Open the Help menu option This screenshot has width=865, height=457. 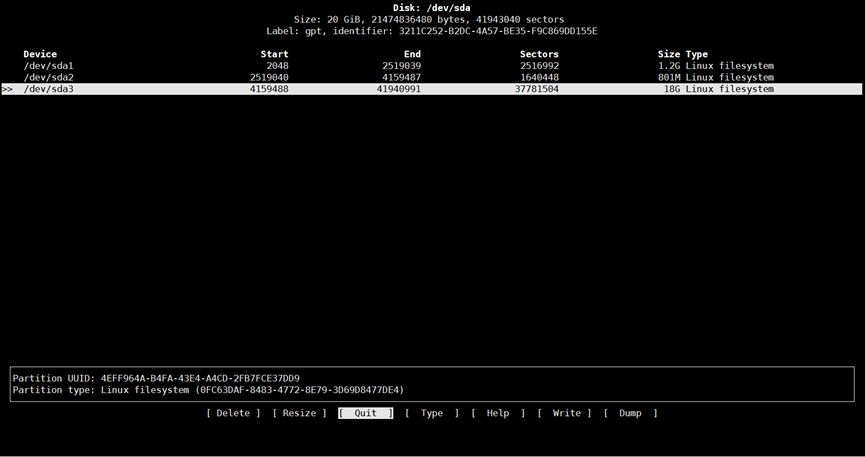[x=498, y=413]
